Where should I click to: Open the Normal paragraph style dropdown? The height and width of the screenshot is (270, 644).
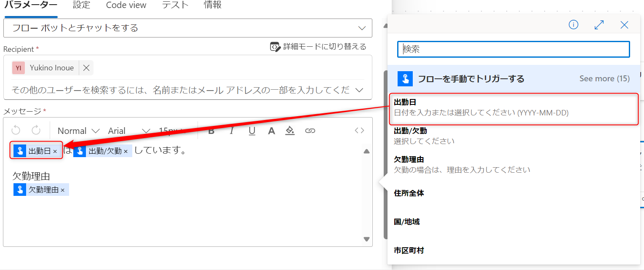78,131
